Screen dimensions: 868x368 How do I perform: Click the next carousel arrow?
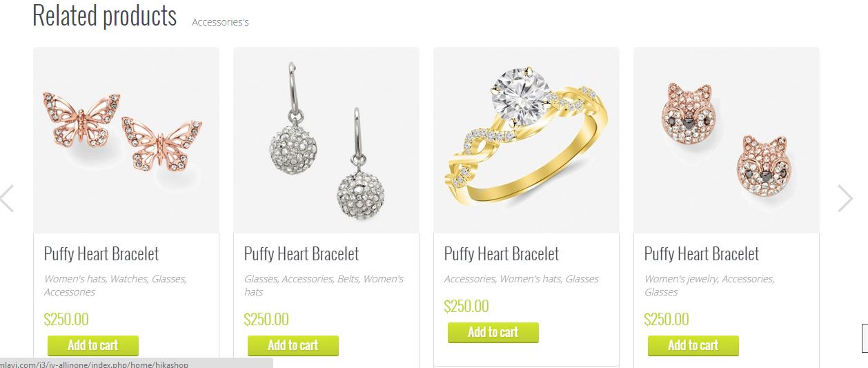pyautogui.click(x=845, y=198)
